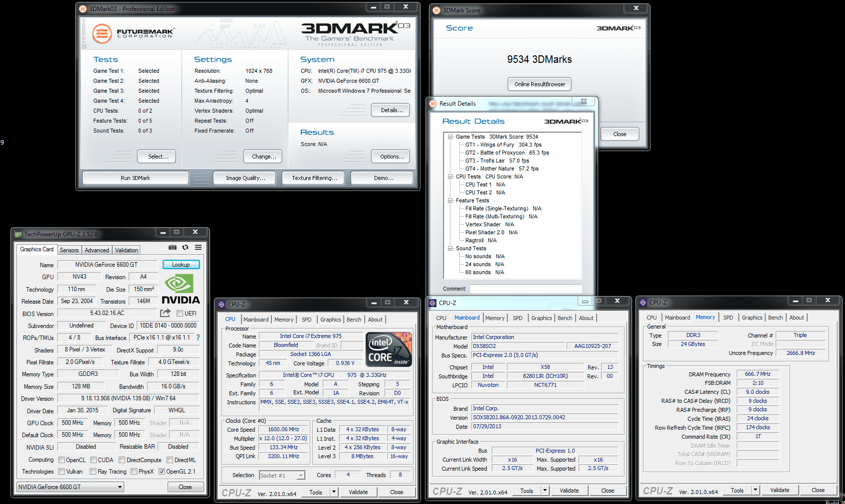The height and width of the screenshot is (504, 845).
Task: Toggle the PhysX checkbox
Action: point(134,471)
